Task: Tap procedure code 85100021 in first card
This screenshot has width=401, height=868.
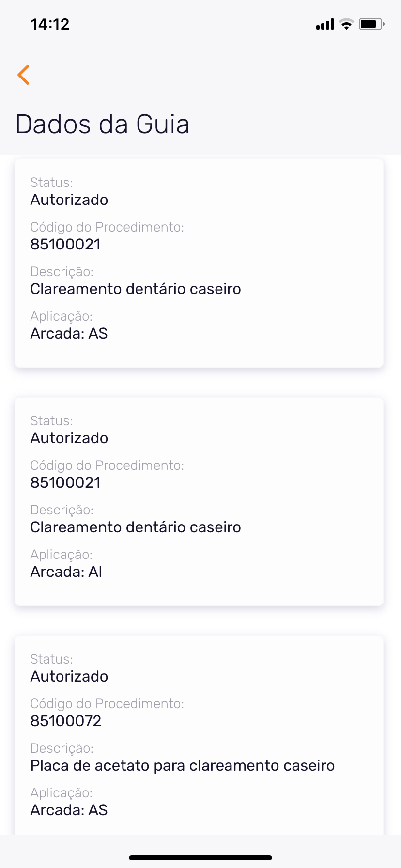Action: pos(65,244)
